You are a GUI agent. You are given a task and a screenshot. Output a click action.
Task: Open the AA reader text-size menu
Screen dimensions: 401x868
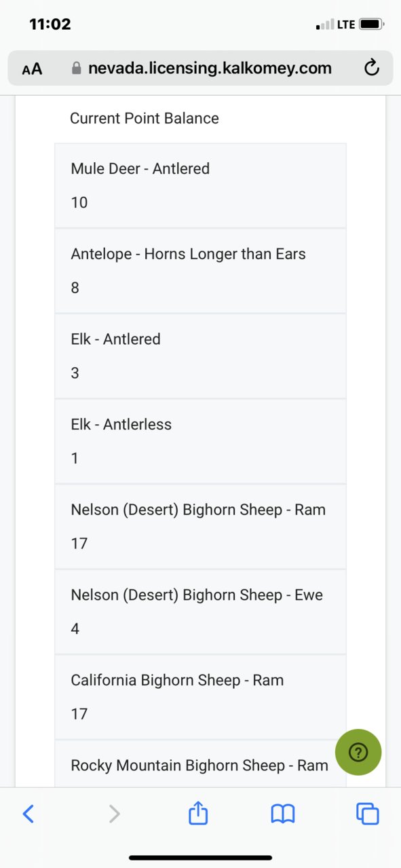pyautogui.click(x=32, y=69)
